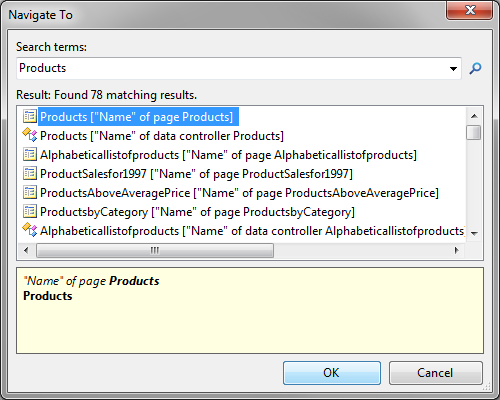500x400 pixels.
Task: Click data controller icon beside Products controller
Action: (30, 135)
